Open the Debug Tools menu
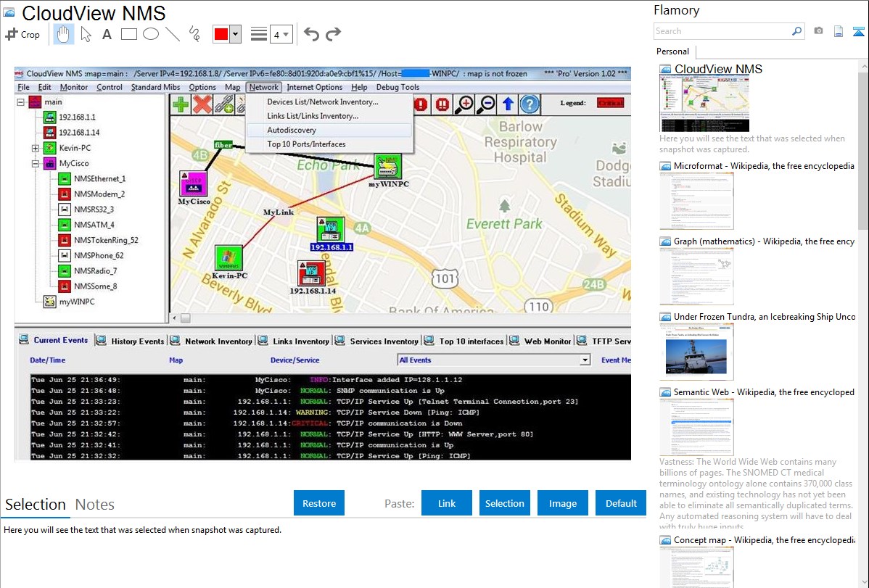 [398, 87]
